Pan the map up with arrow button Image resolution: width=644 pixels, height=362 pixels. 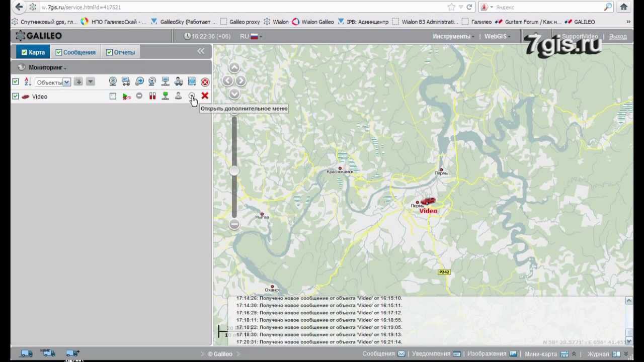pos(234,68)
